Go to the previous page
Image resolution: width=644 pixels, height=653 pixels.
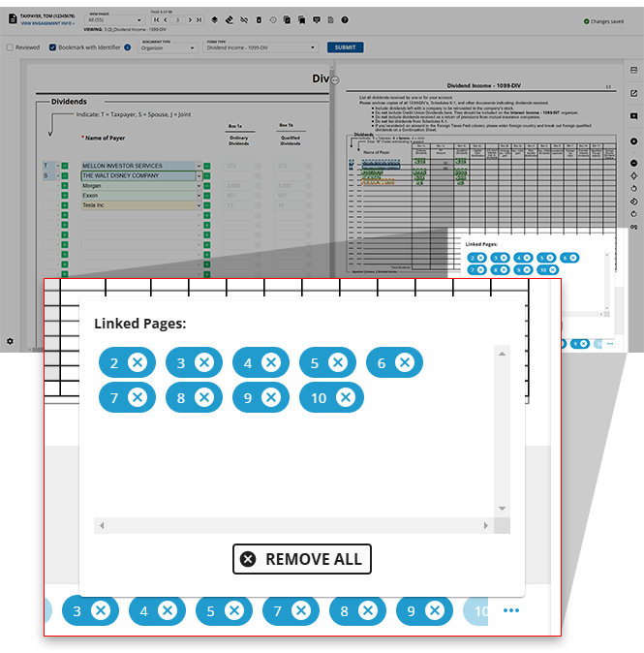coord(166,20)
